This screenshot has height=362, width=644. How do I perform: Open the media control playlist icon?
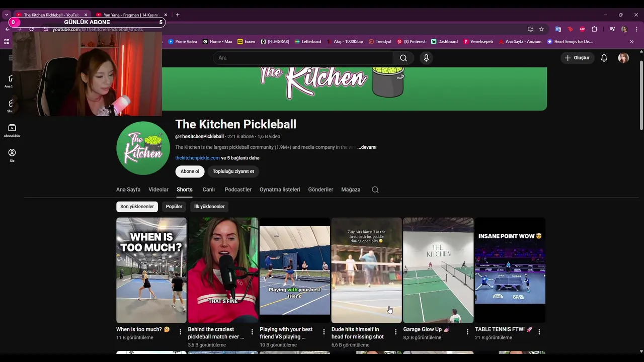612,29
